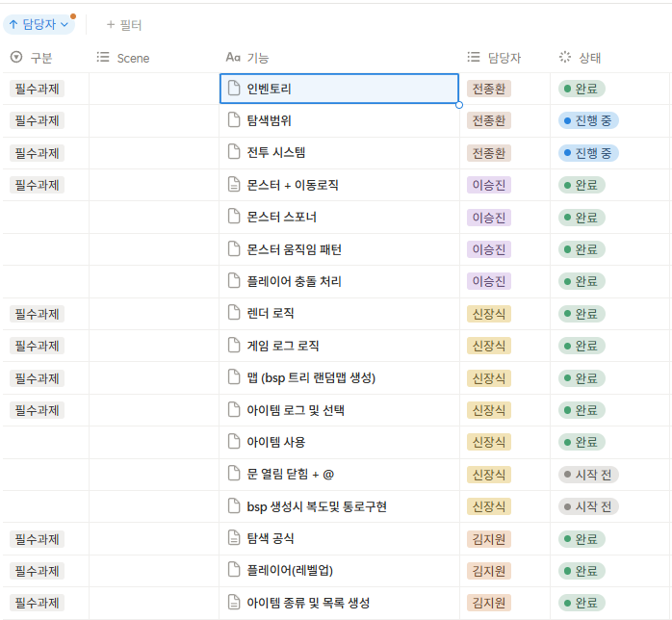Open page icon for bsp 생성시 복도및 통로구현
The height and width of the screenshot is (620, 672).
point(234,506)
